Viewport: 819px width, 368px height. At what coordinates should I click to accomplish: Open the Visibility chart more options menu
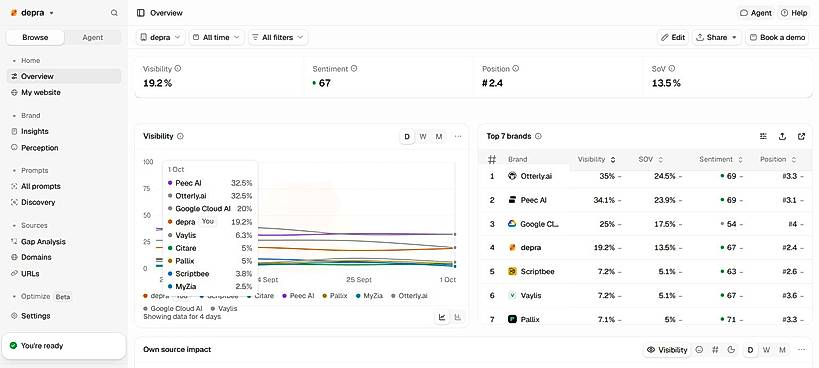click(458, 137)
